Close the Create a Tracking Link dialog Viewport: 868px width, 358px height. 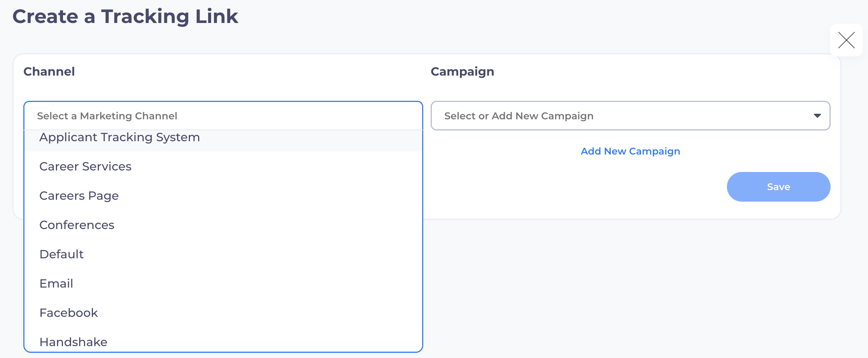(x=846, y=40)
